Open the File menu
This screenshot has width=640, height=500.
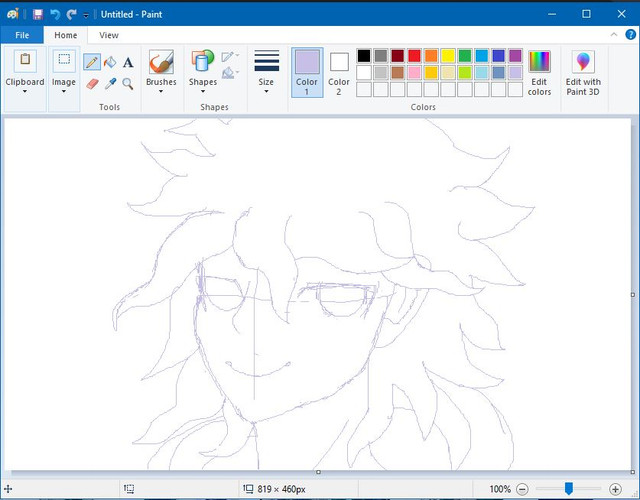coord(22,35)
